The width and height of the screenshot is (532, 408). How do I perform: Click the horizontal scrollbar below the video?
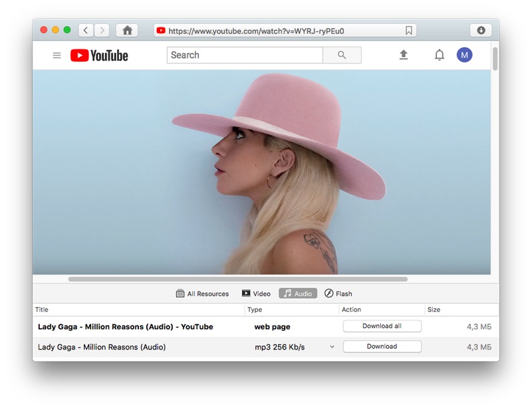tap(238, 279)
